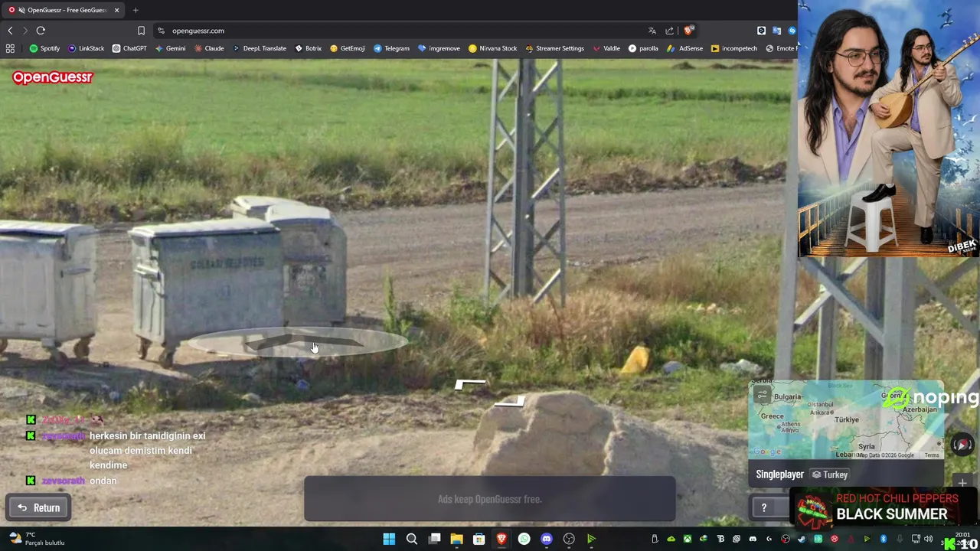The width and height of the screenshot is (980, 551).
Task: Open map settings sliders icon on minimap
Action: tap(762, 395)
